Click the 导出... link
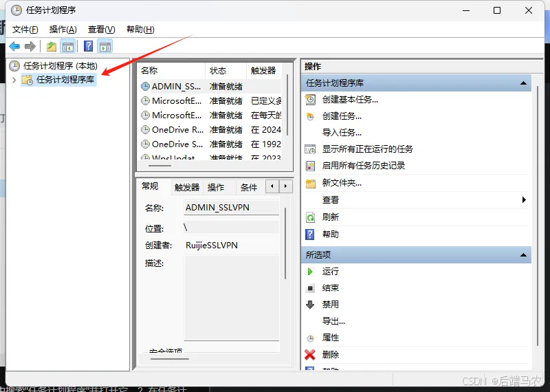Viewport: 550px width, 392px height. pyautogui.click(x=333, y=321)
